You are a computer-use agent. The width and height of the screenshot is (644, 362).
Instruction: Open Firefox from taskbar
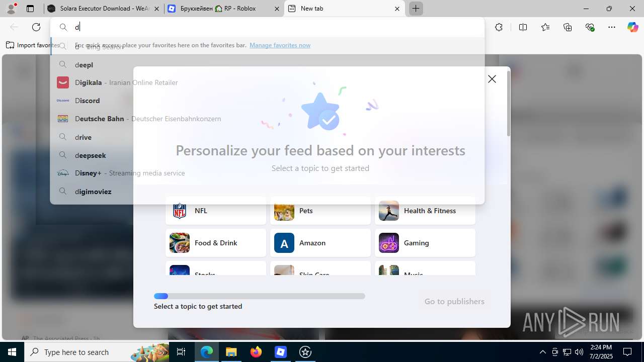[x=256, y=352]
